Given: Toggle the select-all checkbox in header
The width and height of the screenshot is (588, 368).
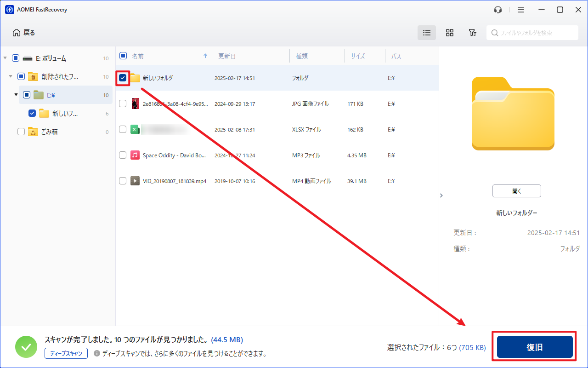Looking at the screenshot, I should point(123,56).
